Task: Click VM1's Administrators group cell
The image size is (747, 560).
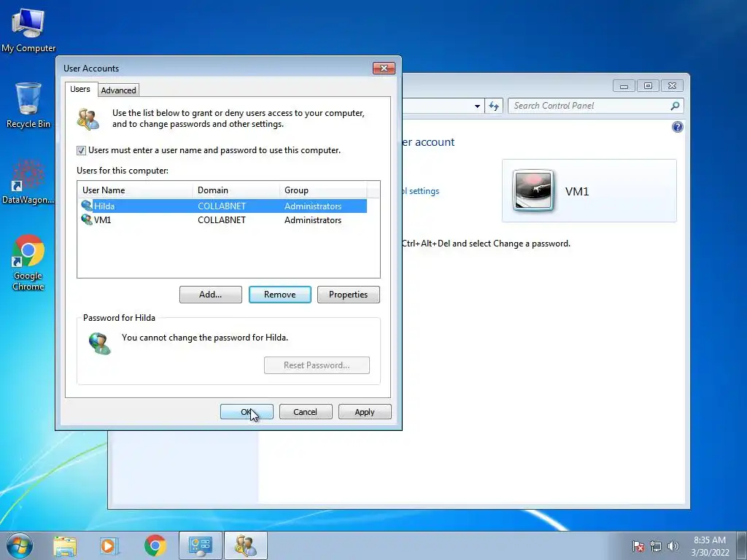Action: coord(313,220)
